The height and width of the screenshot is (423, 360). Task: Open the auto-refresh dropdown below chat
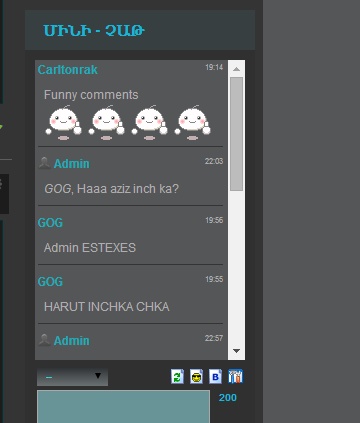[x=72, y=377]
